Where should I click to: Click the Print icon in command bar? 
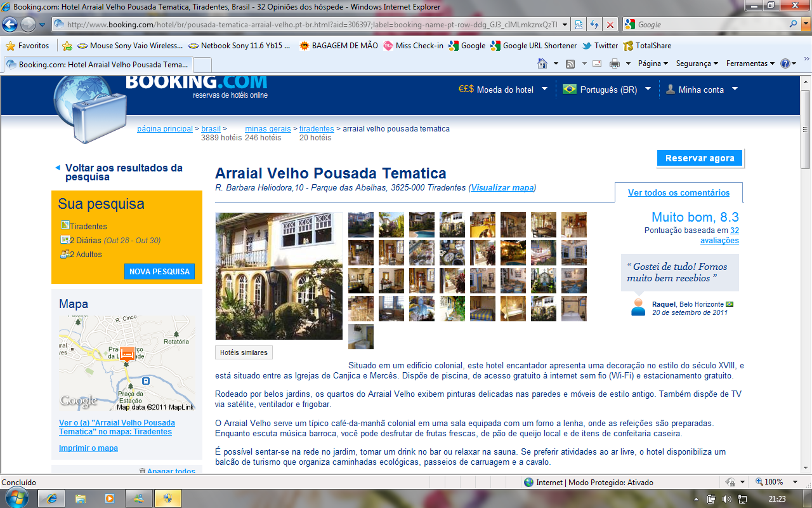(614, 63)
